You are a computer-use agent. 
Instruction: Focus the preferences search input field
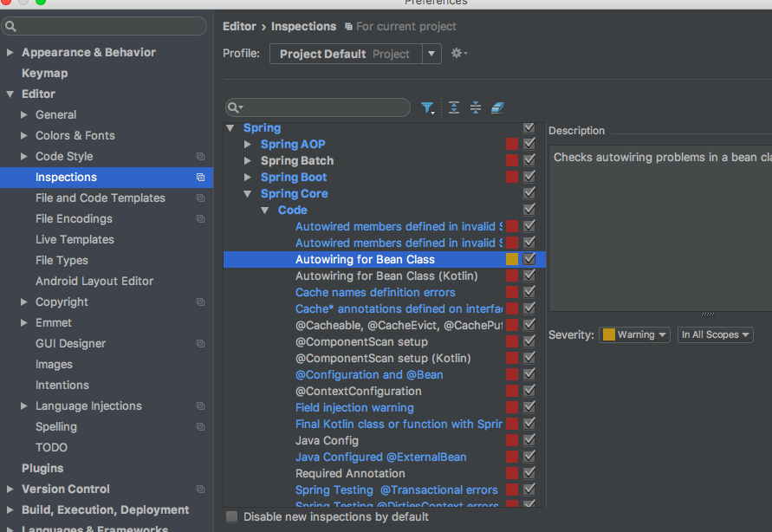pos(104,26)
